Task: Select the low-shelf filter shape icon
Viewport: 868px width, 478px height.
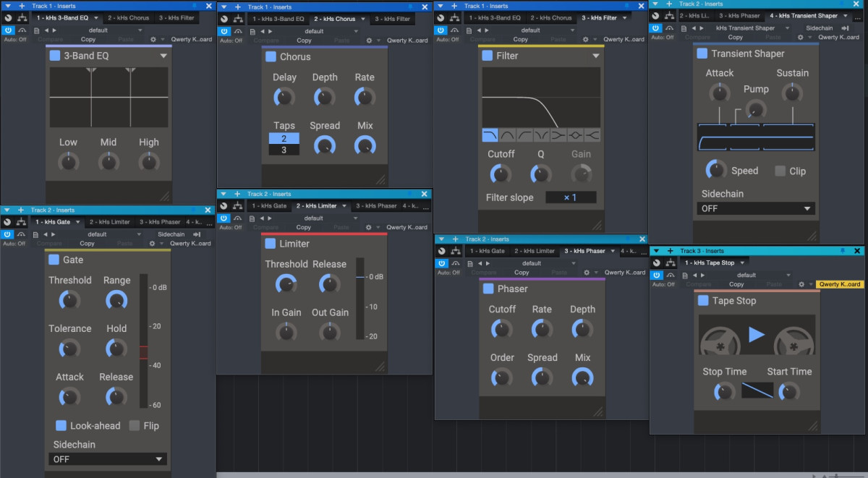Action: [x=557, y=135]
